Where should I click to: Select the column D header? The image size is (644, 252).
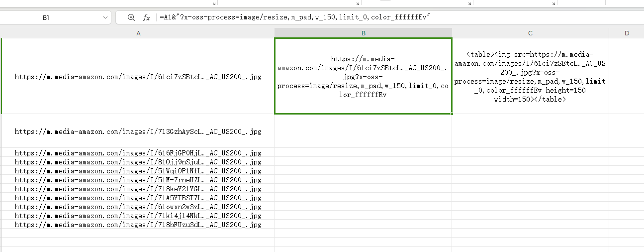tap(627, 33)
